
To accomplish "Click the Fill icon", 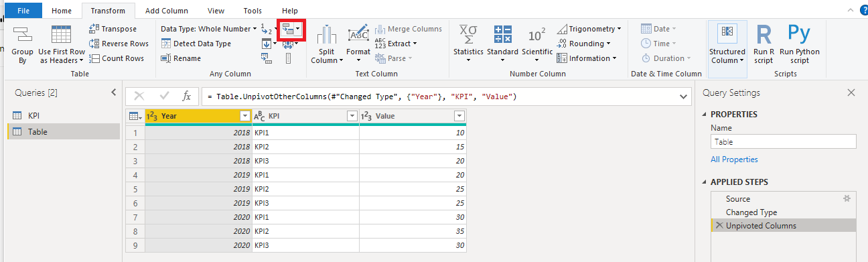I will 267,44.
